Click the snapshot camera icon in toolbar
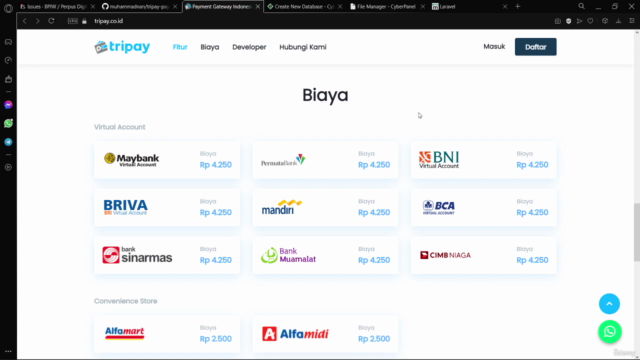The height and width of the screenshot is (360, 640). 558,21
